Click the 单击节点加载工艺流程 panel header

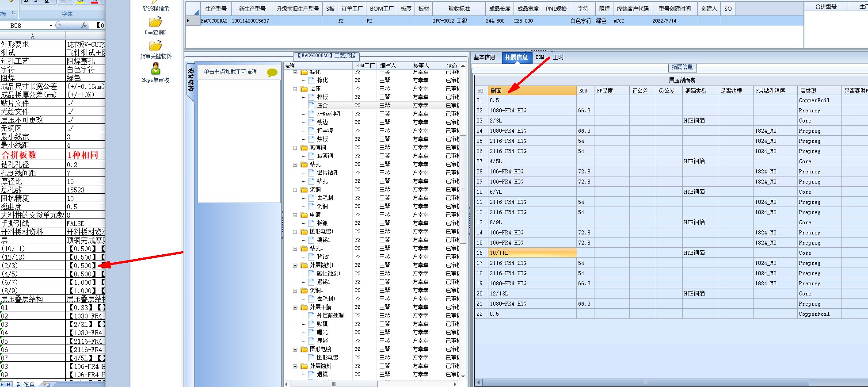point(239,72)
